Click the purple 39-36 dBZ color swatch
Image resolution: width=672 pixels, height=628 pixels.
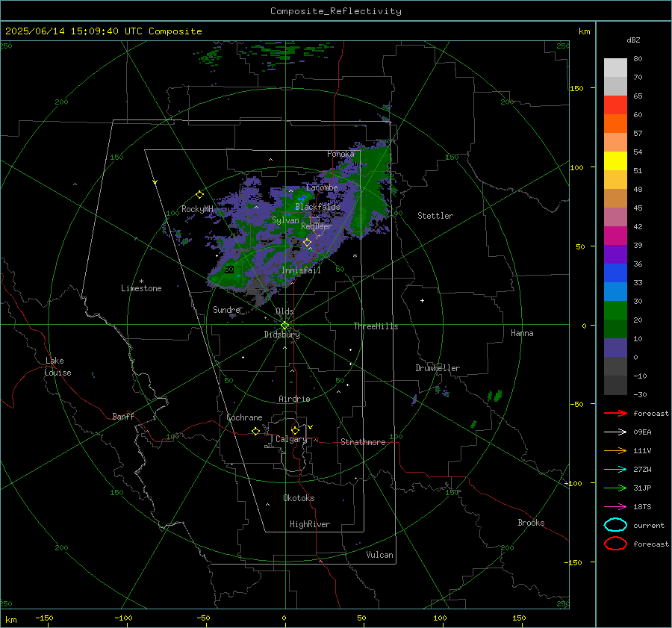pyautogui.click(x=615, y=255)
